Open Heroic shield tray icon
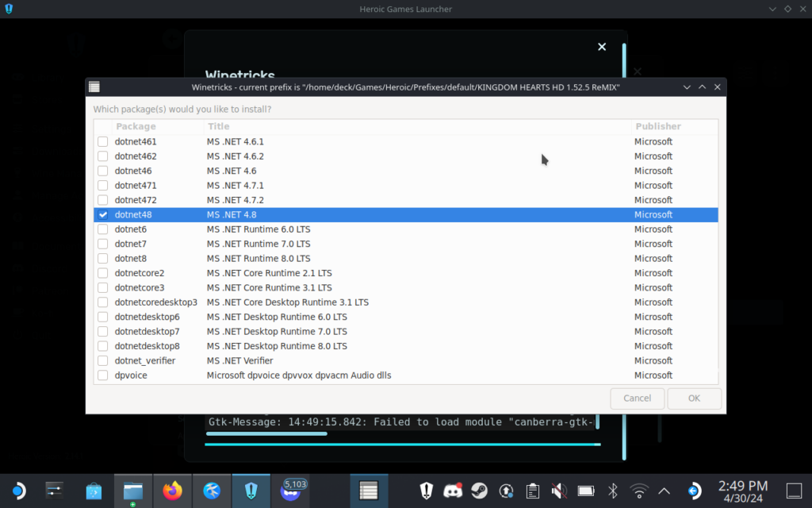Image resolution: width=812 pixels, height=508 pixels. coord(426,491)
